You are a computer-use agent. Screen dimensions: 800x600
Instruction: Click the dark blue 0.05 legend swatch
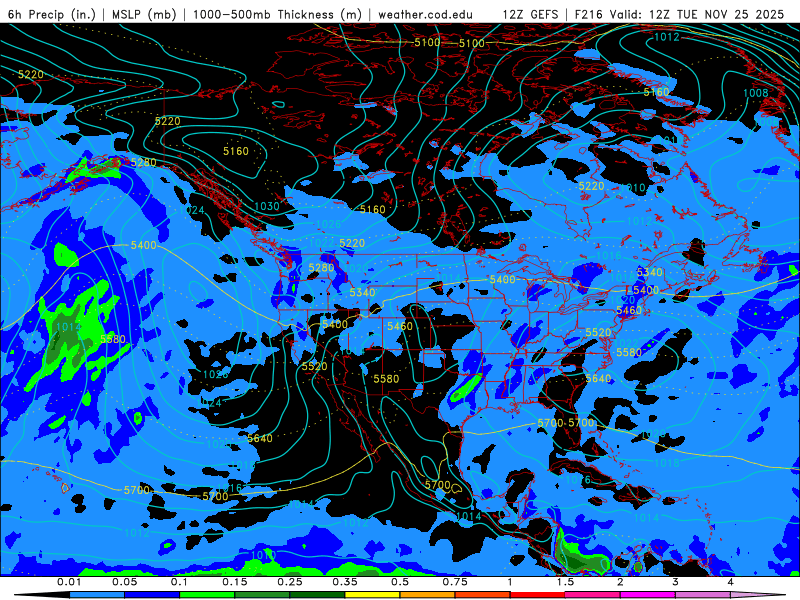click(x=152, y=595)
